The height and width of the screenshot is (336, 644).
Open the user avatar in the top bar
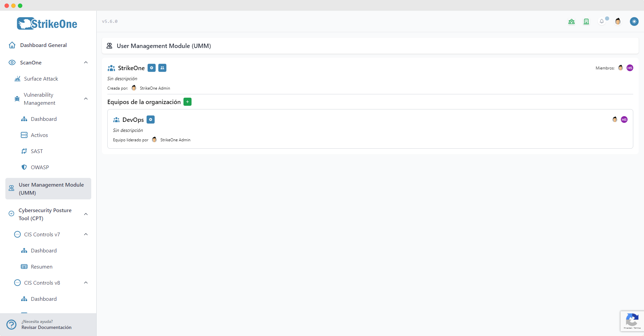[618, 21]
